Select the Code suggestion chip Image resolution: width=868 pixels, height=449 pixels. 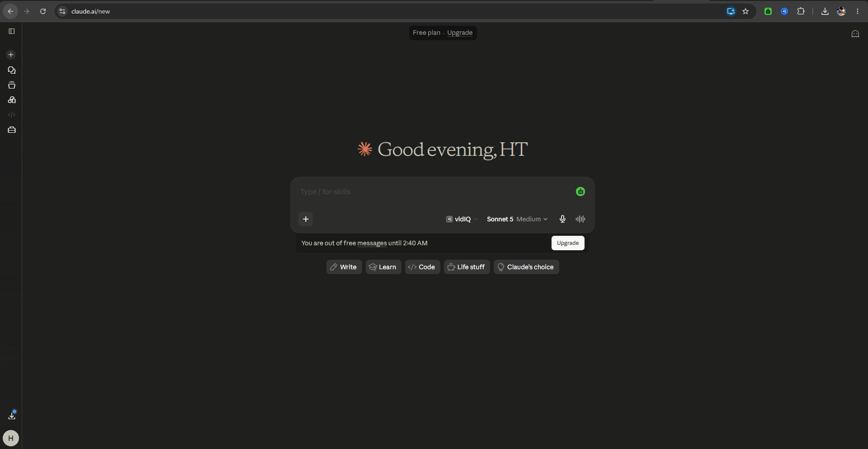pos(422,267)
